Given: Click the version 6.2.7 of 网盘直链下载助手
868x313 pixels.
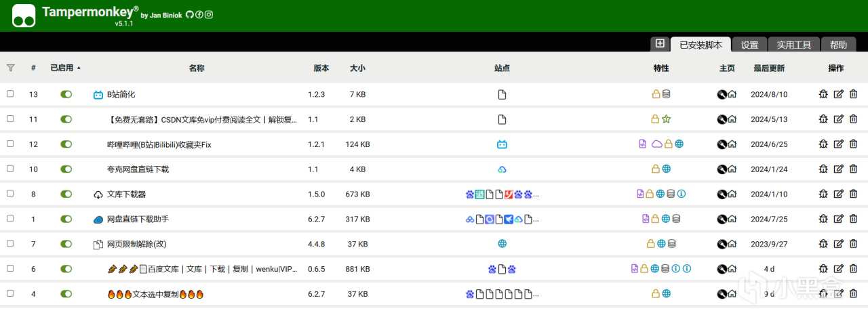Looking at the screenshot, I should [x=317, y=219].
